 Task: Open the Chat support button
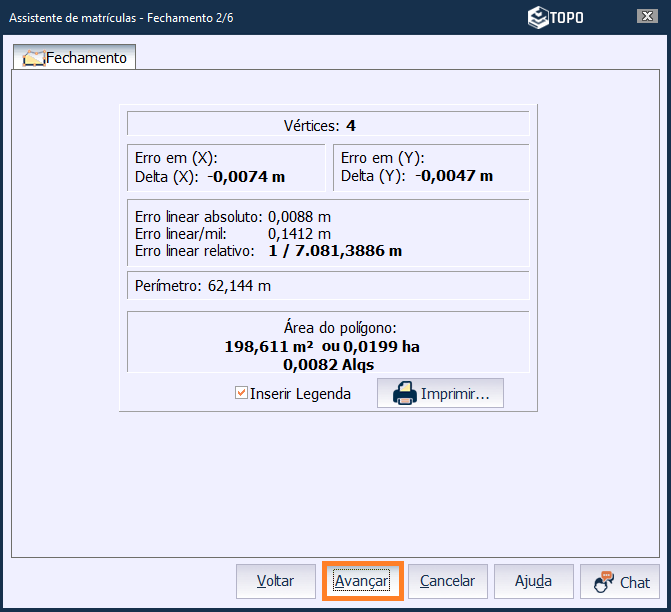[x=621, y=581]
